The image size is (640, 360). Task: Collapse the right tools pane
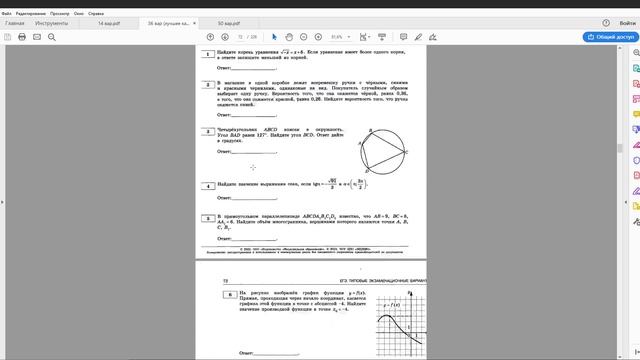[x=626, y=202]
